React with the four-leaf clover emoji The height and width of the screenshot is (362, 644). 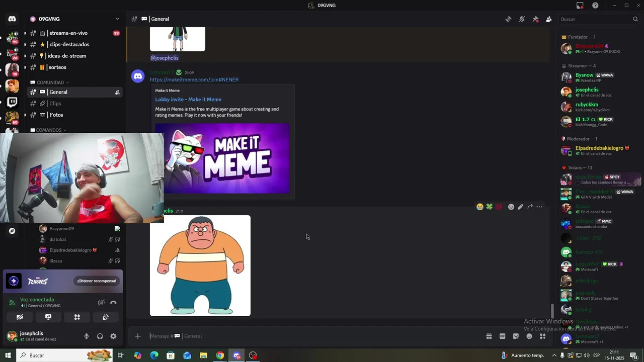click(489, 207)
